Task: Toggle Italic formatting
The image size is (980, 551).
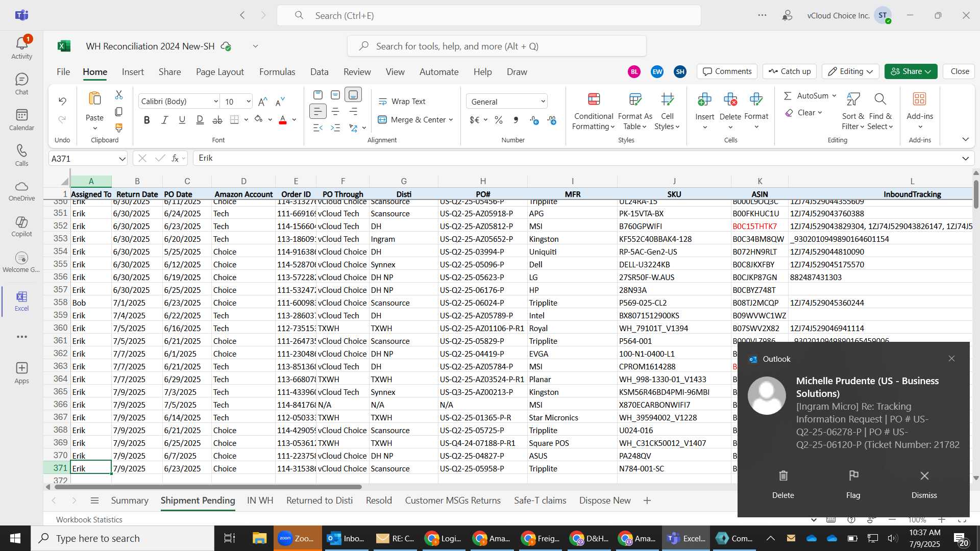Action: coord(164,120)
